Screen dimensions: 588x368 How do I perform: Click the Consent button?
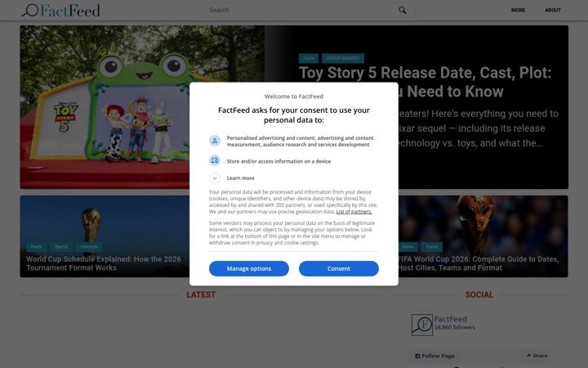[339, 268]
